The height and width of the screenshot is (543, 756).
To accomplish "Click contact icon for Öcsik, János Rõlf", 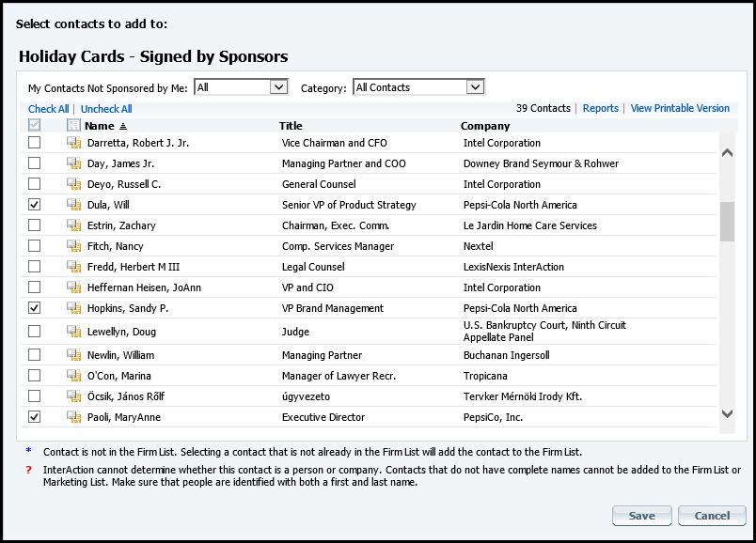I will pyautogui.click(x=73, y=396).
